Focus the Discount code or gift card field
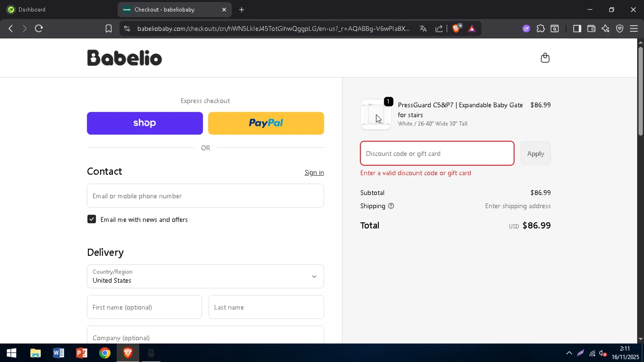This screenshot has width=644, height=362. click(437, 153)
